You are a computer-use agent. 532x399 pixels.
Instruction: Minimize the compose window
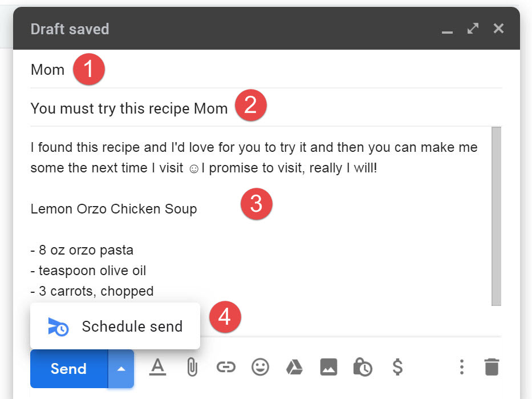coord(447,32)
